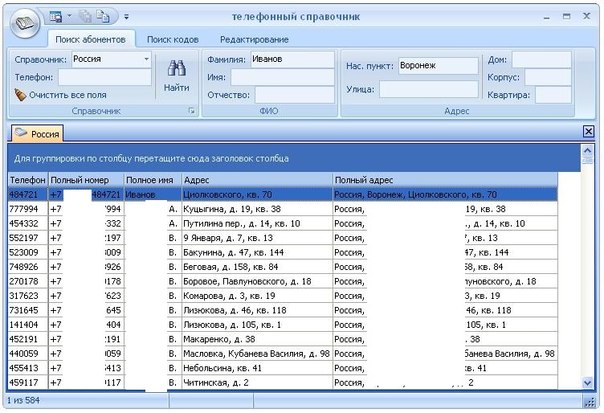Click the Нас. пункт field containing Воронеж
This screenshot has width=604, height=413.
(x=438, y=66)
